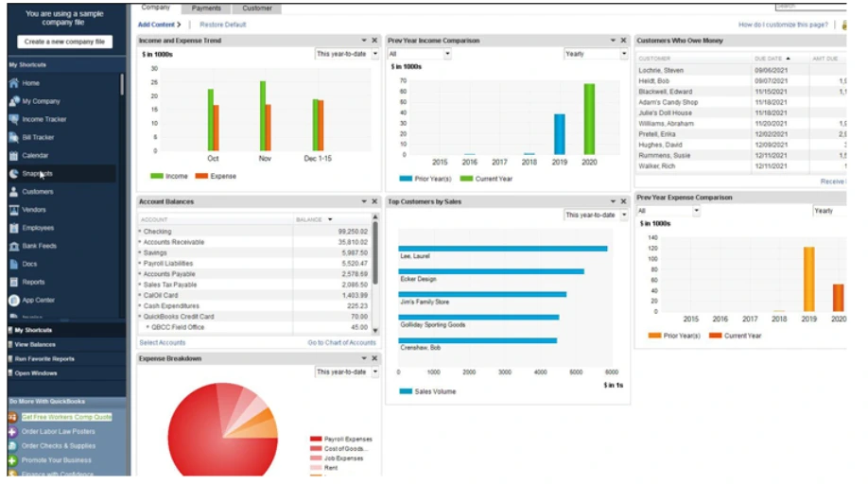
Task: Click the Order Checks & Supplies icon
Action: 12,446
